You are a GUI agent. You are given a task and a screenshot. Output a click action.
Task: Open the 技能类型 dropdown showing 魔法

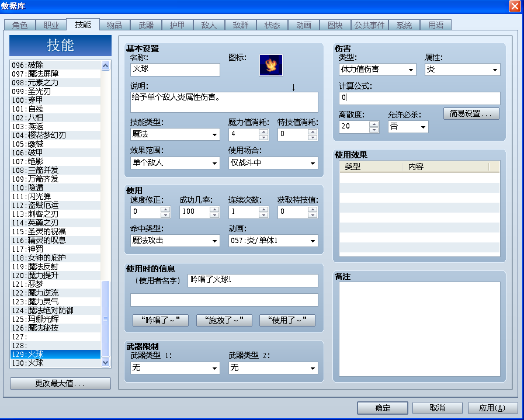coord(175,134)
